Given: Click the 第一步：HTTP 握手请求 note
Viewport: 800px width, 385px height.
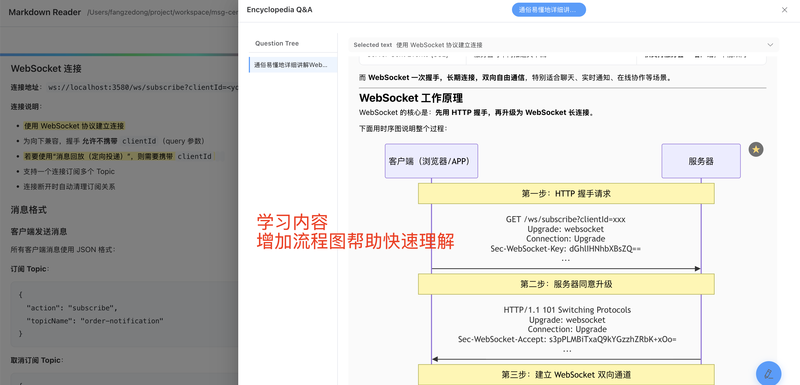Looking at the screenshot, I should pos(566,194).
